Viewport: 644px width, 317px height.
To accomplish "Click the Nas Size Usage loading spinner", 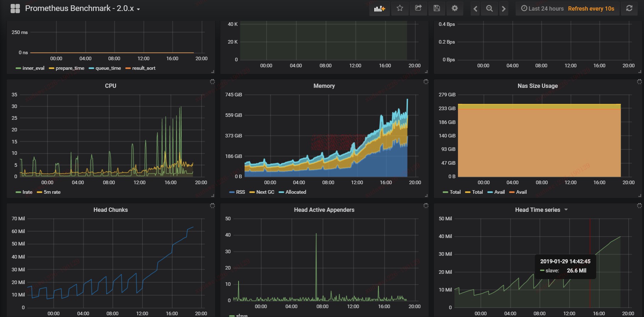I will point(639,81).
